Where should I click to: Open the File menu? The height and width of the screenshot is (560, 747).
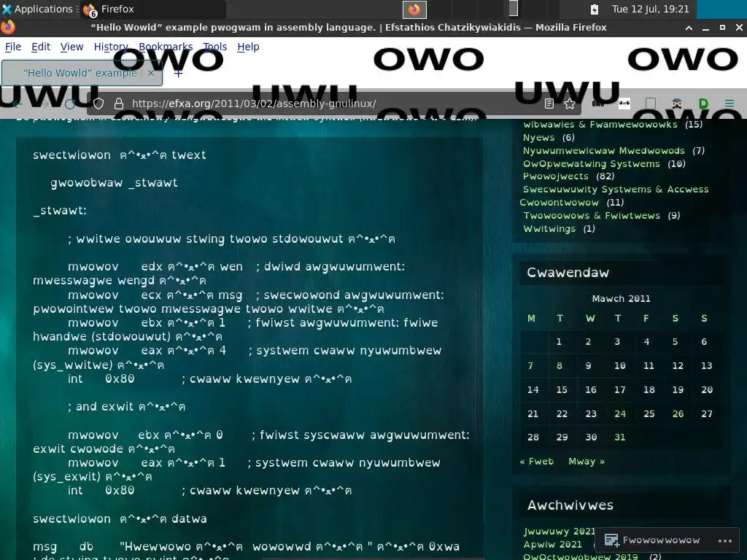[13, 47]
